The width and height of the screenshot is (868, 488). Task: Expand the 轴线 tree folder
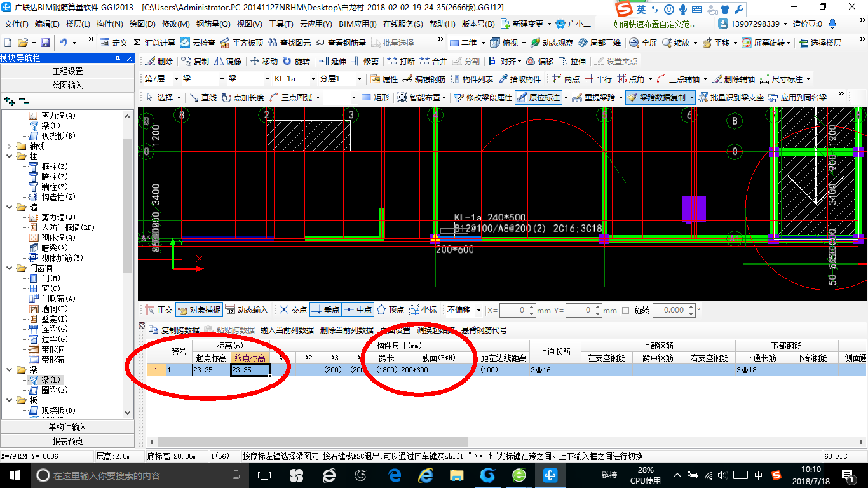coord(10,146)
